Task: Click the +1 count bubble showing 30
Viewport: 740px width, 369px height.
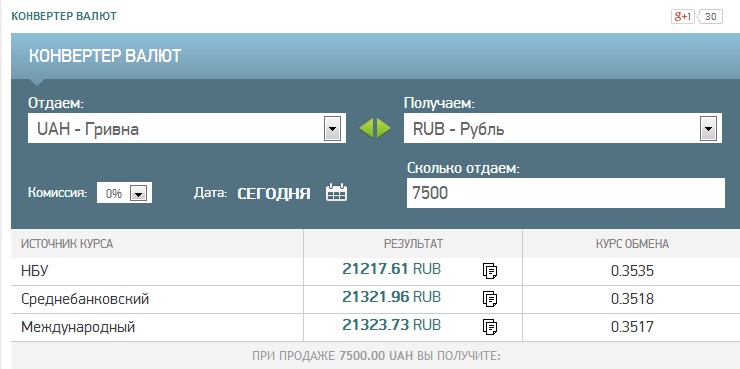Action: tap(710, 17)
